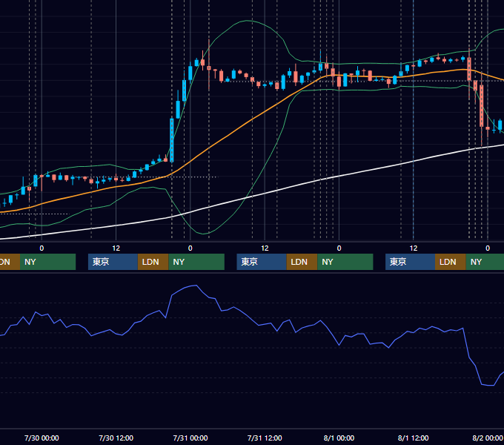Select the blue oscillator line in lower pane

point(251,318)
